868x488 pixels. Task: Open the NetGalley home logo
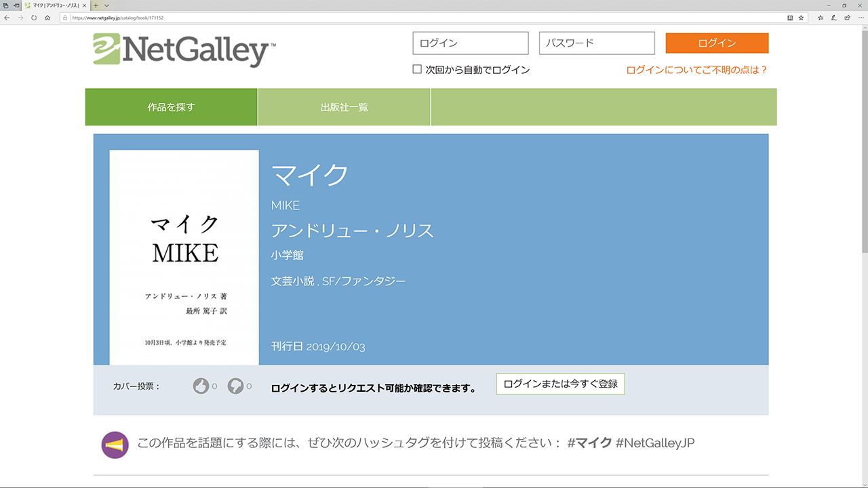tap(184, 49)
